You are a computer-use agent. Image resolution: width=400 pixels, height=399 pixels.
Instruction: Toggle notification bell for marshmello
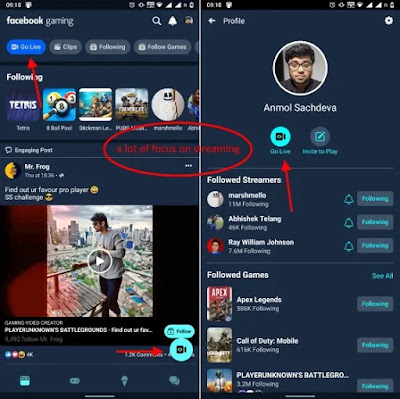point(349,199)
